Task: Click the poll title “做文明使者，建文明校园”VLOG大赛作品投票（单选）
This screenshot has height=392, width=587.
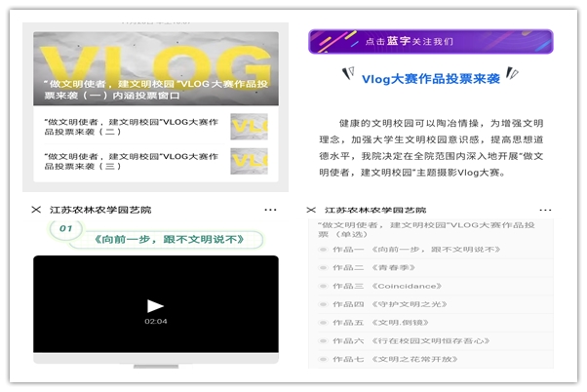Action: pos(426,229)
